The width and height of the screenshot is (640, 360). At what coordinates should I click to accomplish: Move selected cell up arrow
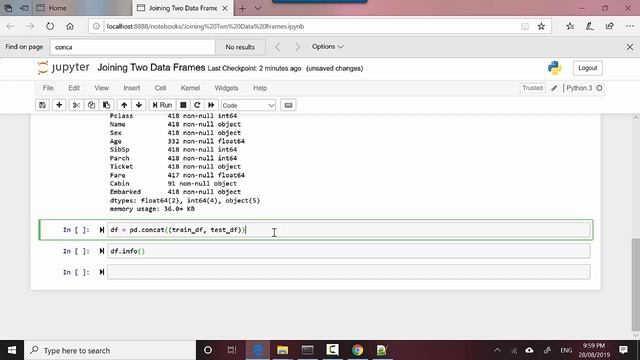click(124, 105)
